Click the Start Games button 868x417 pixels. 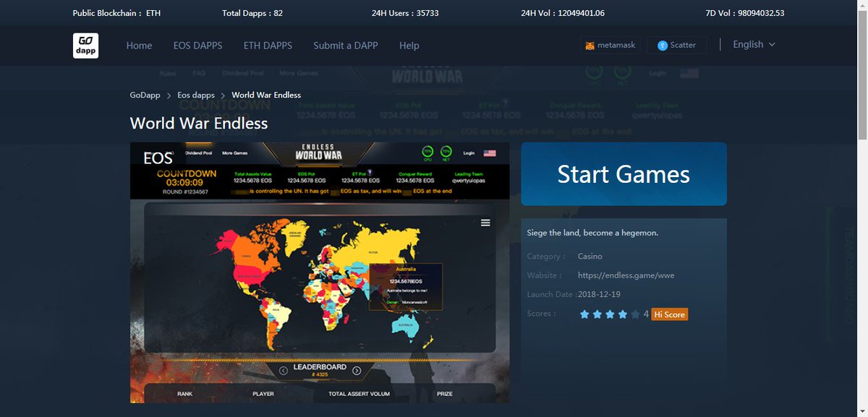click(624, 174)
